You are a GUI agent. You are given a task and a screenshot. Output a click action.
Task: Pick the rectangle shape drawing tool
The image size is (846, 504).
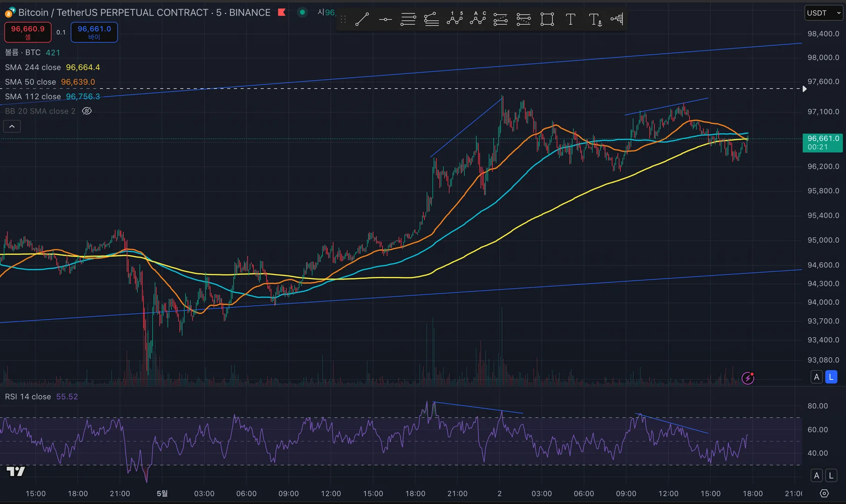pyautogui.click(x=547, y=19)
